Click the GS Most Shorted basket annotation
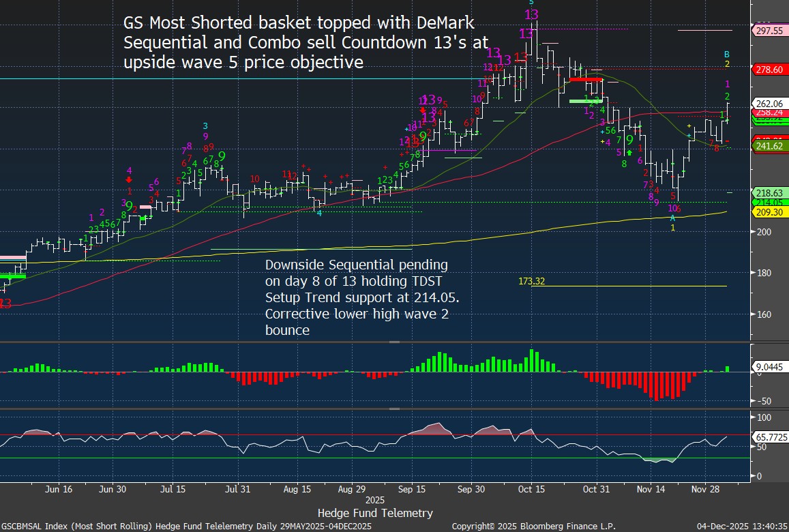This screenshot has height=532, width=789. (x=306, y=42)
